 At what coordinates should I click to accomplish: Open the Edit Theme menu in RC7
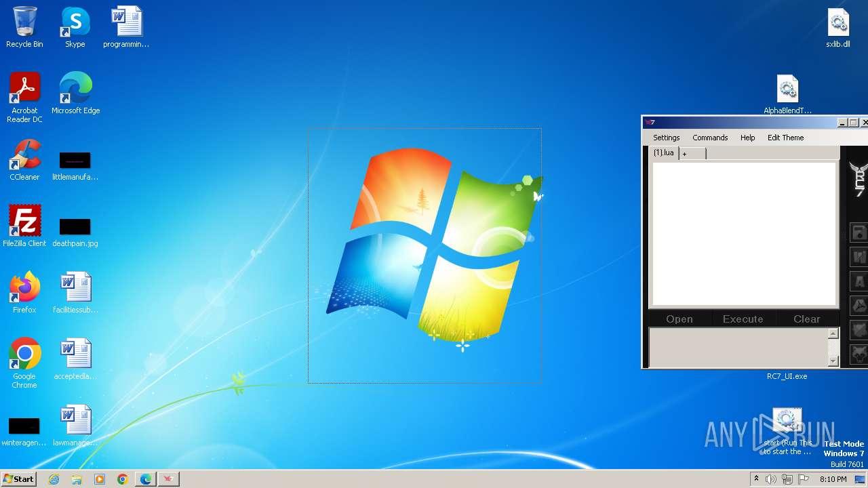[785, 138]
